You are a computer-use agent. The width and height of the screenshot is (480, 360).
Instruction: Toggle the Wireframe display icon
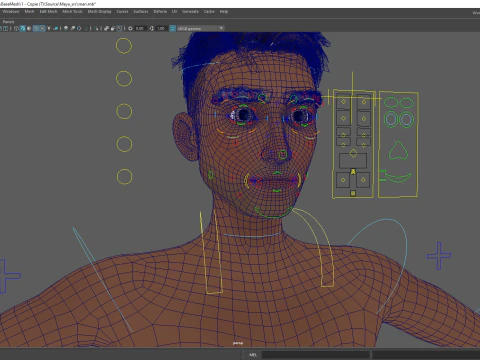coord(16,29)
